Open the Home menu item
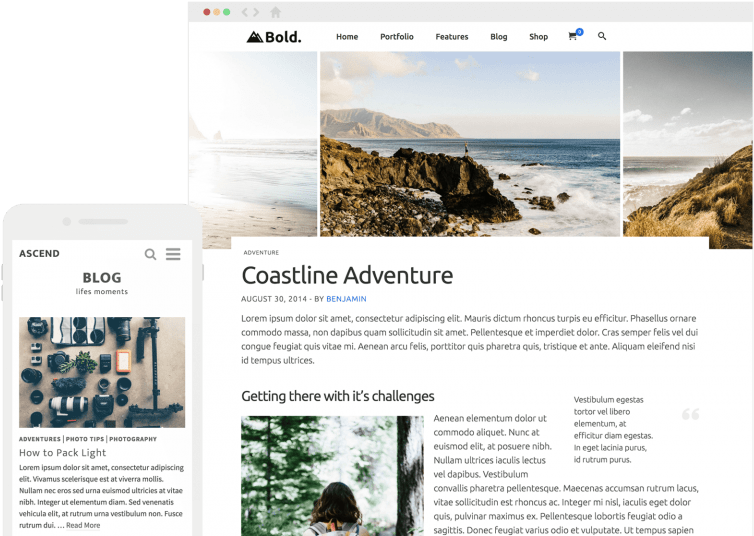Image resolution: width=754 pixels, height=536 pixels. (x=347, y=37)
